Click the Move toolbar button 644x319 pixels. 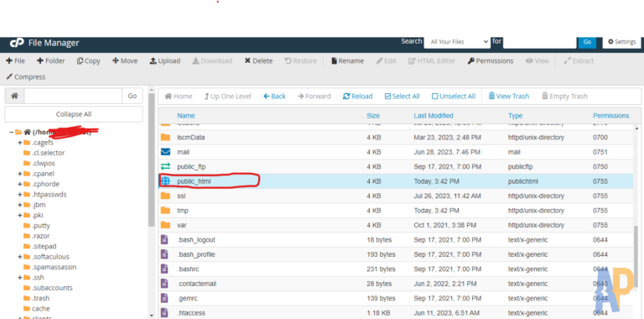coord(125,60)
